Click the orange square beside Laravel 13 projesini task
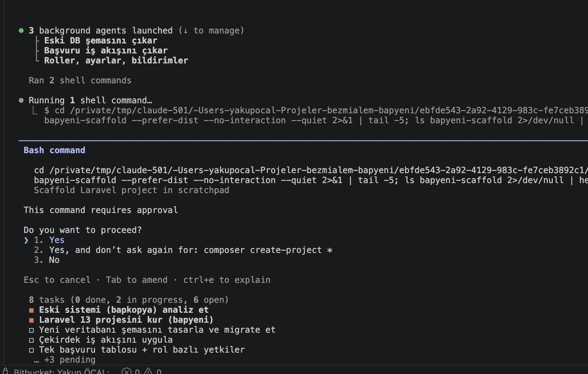Image resolution: width=588 pixels, height=374 pixels. coord(31,320)
